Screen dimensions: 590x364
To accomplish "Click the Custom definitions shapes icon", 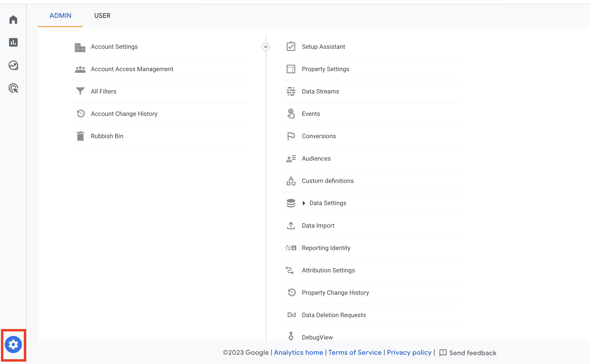I will (x=291, y=181).
